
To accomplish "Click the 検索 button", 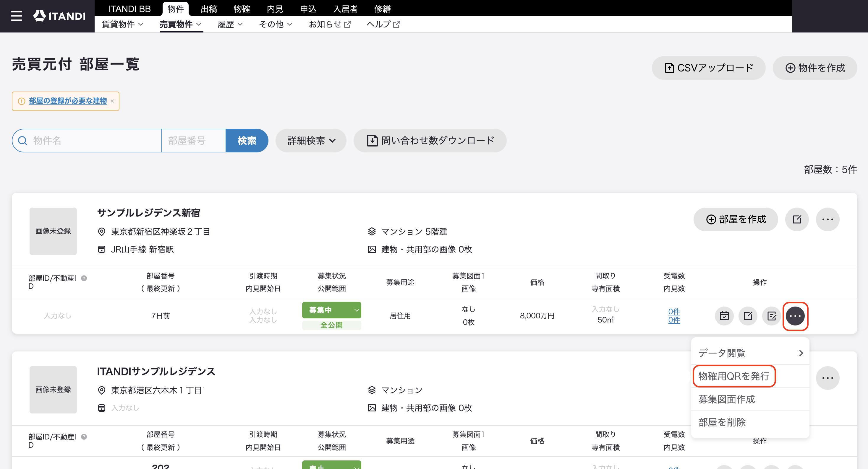I will pos(247,140).
